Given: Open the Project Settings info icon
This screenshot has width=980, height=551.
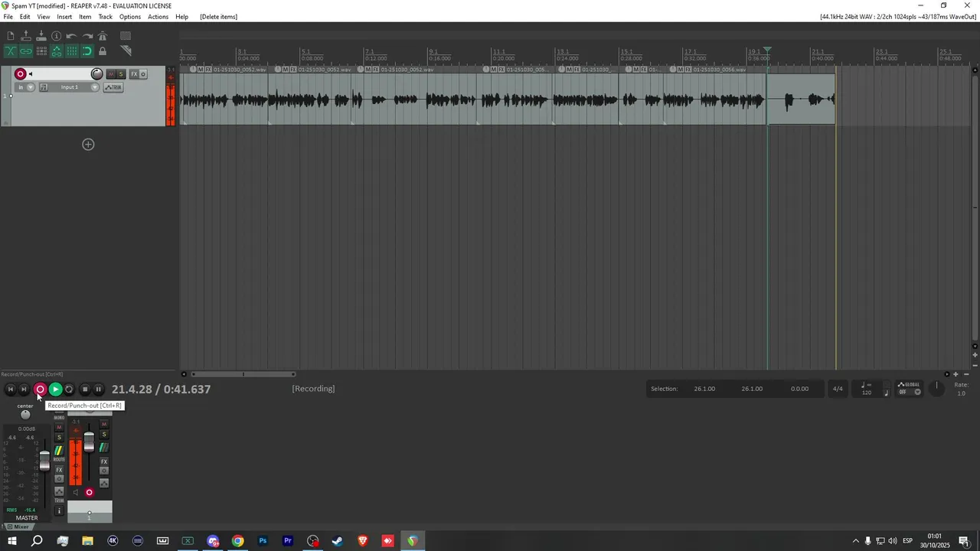Looking at the screenshot, I should (x=56, y=36).
